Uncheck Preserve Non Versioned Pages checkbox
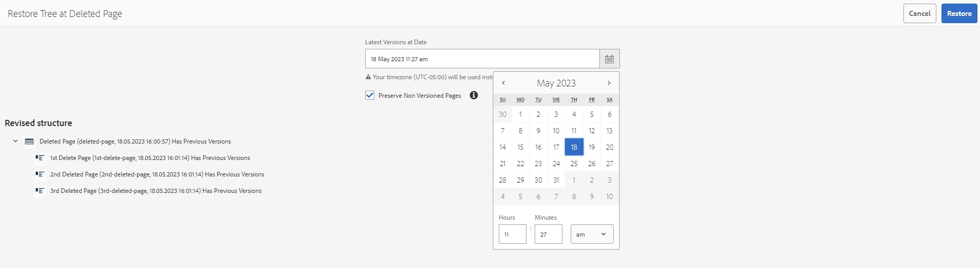 370,95
